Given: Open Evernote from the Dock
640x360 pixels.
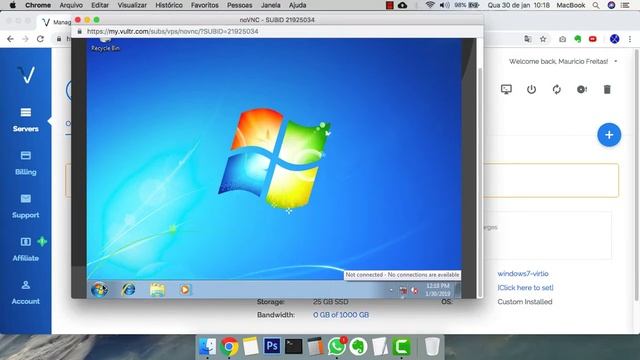Looking at the screenshot, I should 358,347.
